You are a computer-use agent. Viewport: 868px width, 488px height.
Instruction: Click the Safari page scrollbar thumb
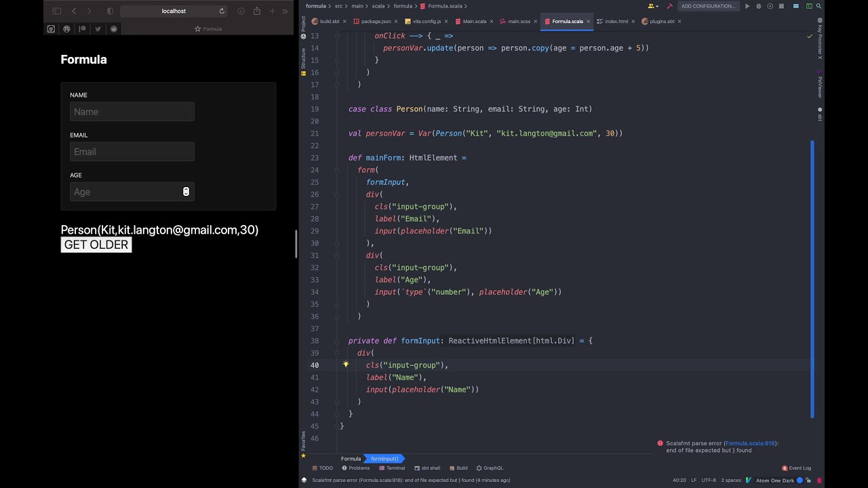(x=296, y=244)
